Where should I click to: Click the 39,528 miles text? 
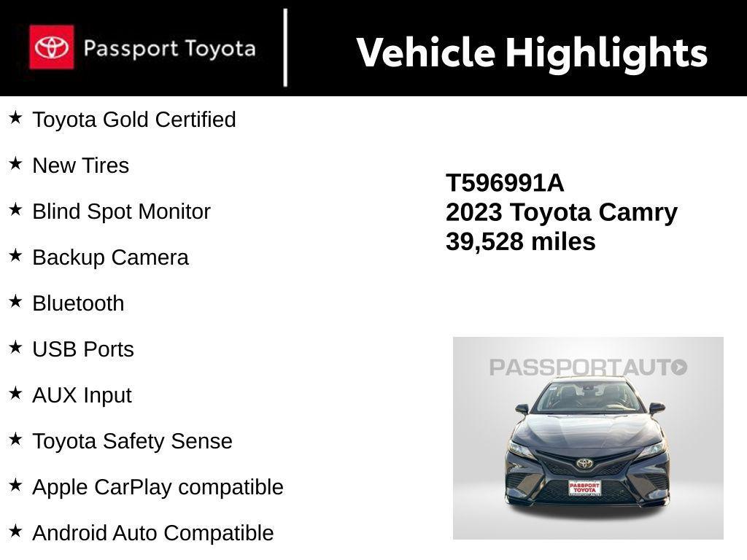[x=520, y=241]
